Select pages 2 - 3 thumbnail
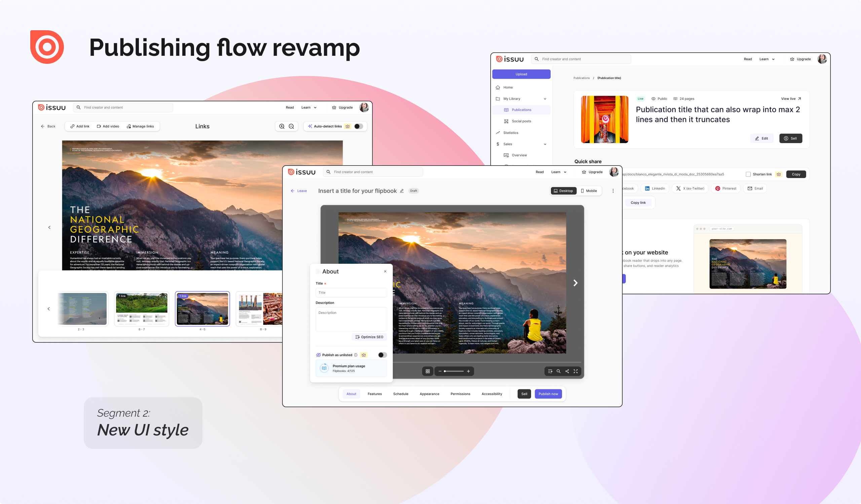The height and width of the screenshot is (504, 861). (x=82, y=309)
